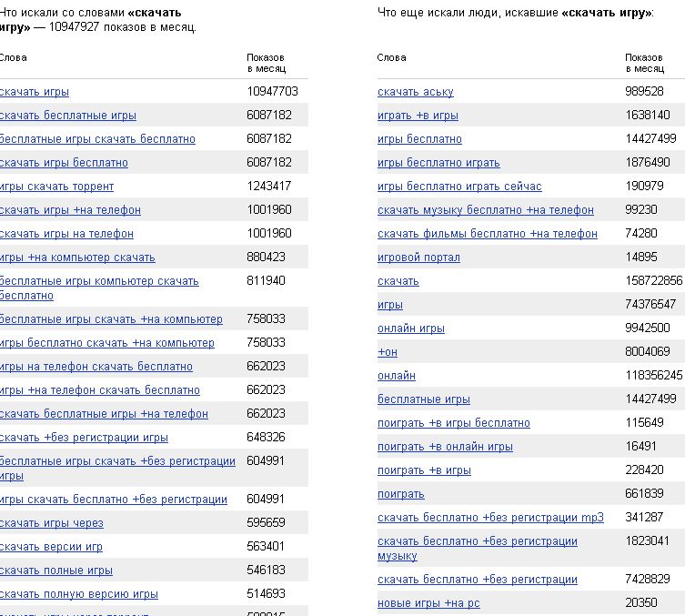
Task: Open the single-word «поиграть» link
Action: 400,494
